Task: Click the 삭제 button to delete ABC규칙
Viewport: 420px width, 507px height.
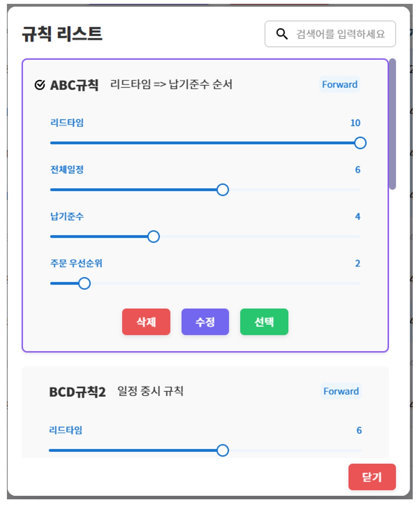Action: pyautogui.click(x=146, y=322)
